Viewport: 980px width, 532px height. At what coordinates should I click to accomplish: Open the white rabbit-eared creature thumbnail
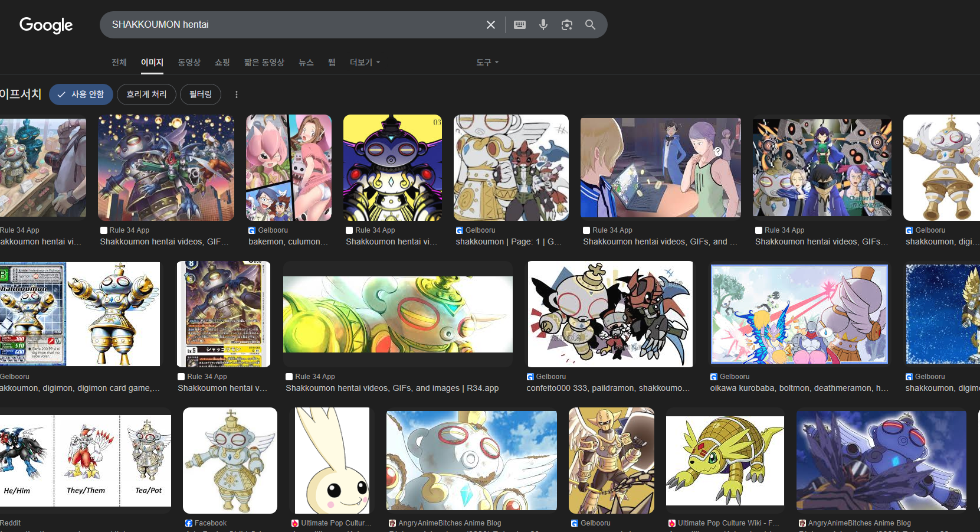click(x=332, y=461)
